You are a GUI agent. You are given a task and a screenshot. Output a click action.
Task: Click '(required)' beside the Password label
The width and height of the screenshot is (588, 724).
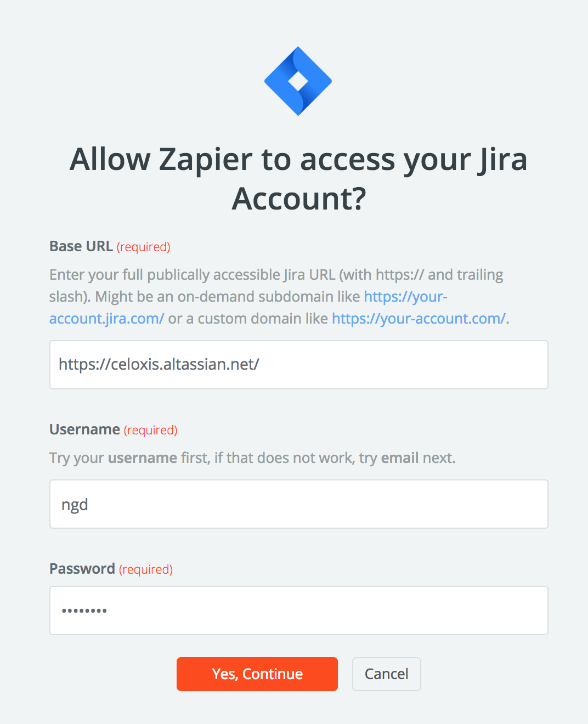point(146,570)
